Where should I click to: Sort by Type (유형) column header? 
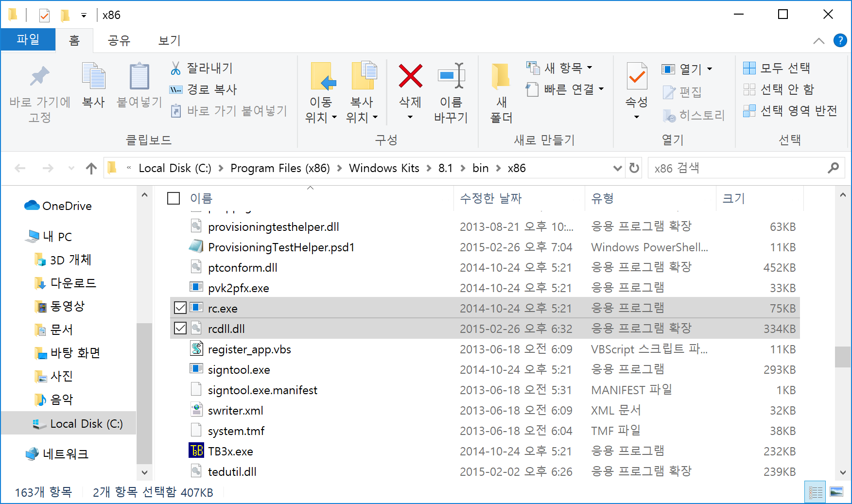603,198
